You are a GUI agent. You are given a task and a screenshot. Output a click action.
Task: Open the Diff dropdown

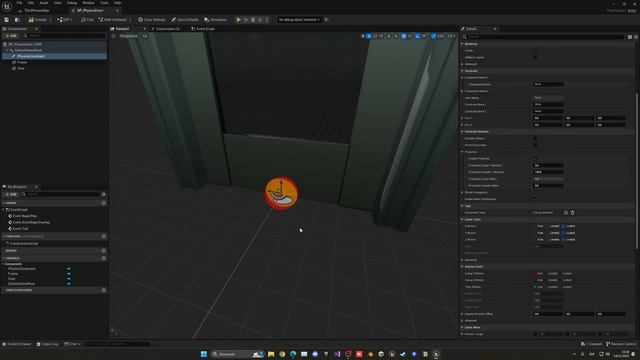point(65,20)
